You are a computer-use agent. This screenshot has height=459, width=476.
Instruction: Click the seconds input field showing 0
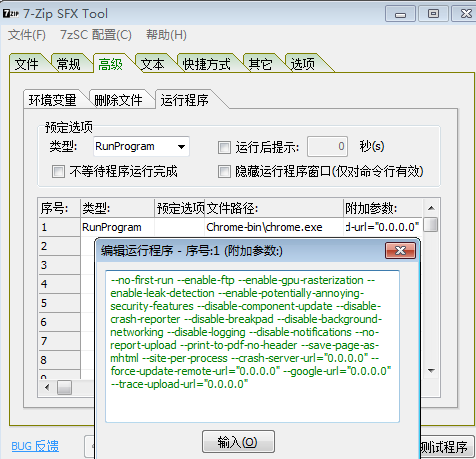tap(327, 146)
